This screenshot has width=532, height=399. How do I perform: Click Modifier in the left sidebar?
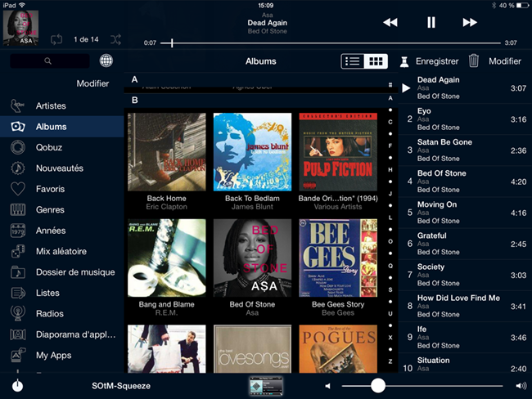(x=92, y=83)
